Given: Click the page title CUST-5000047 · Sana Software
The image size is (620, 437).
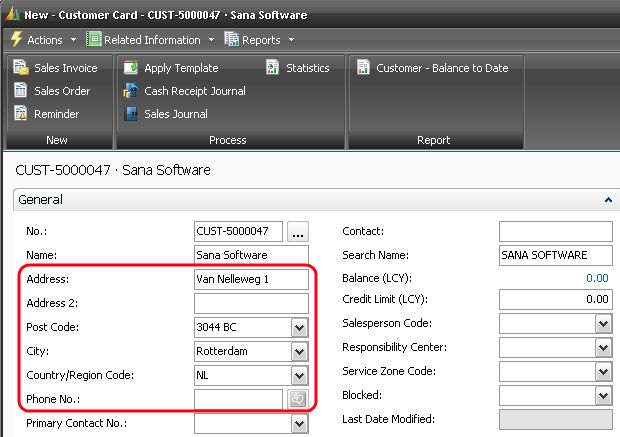Looking at the screenshot, I should point(113,170).
